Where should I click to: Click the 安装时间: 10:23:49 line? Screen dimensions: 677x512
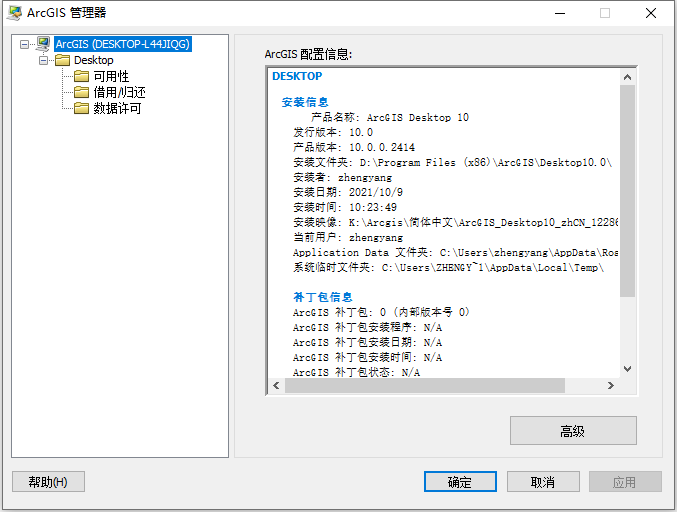(x=345, y=207)
